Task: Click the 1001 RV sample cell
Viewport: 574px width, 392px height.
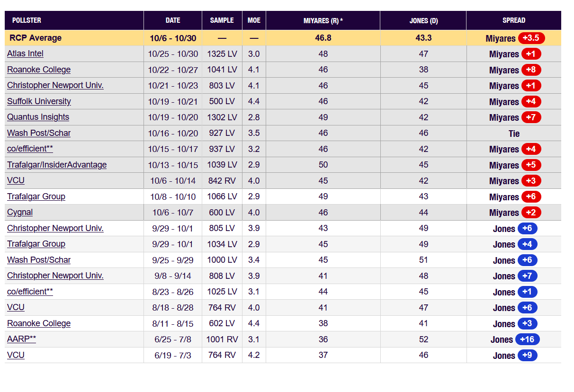Action: click(x=222, y=339)
